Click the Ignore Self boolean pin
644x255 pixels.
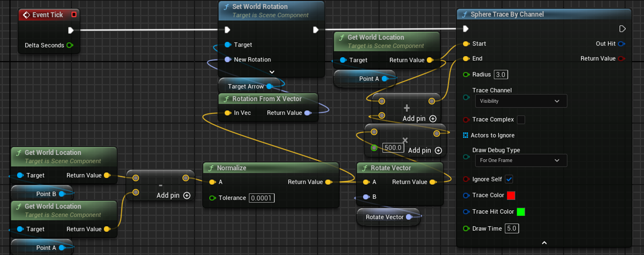click(466, 179)
